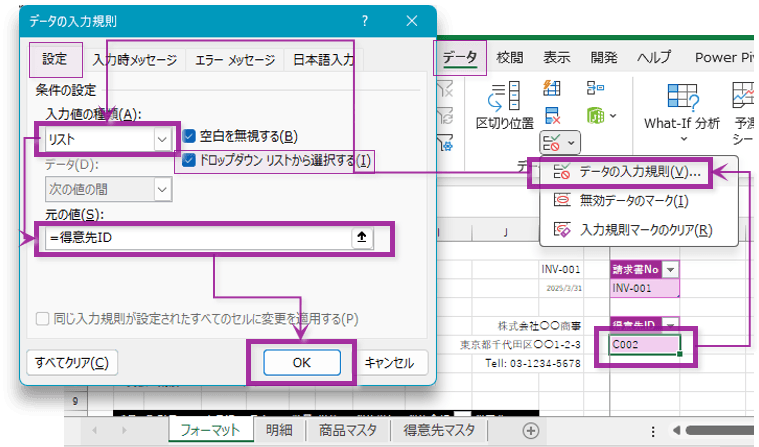Click the Data Validation icon button
The image size is (759, 447).
(x=551, y=143)
